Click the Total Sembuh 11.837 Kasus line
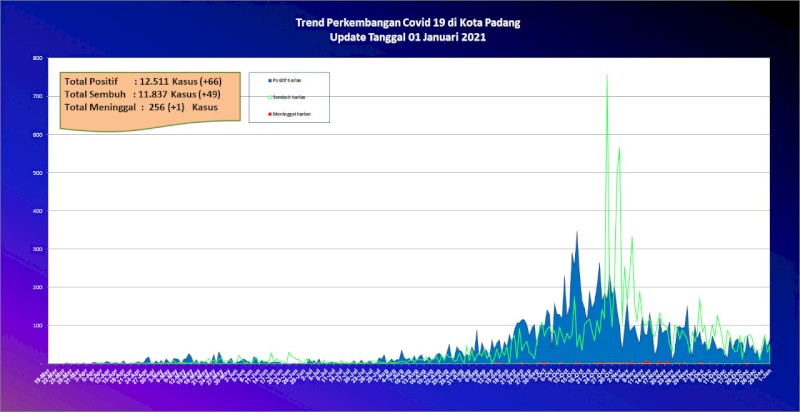 [x=142, y=94]
